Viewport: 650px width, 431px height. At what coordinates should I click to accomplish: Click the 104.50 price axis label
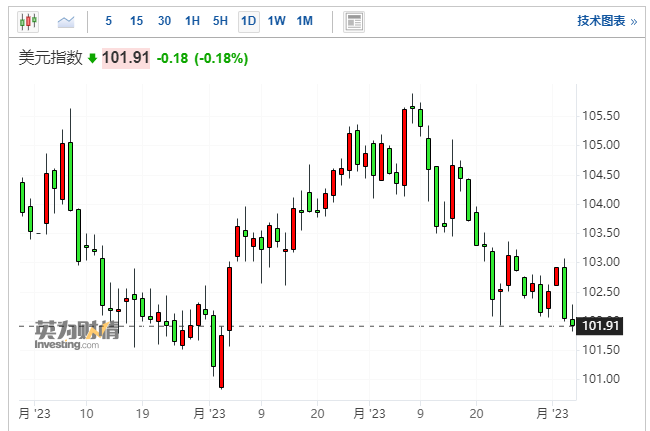pyautogui.click(x=601, y=174)
